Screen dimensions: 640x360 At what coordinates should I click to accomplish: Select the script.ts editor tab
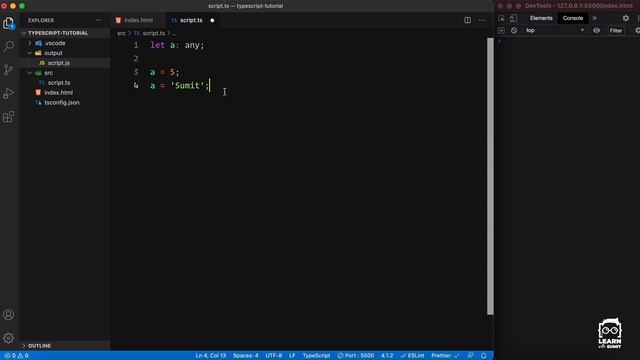[192, 20]
